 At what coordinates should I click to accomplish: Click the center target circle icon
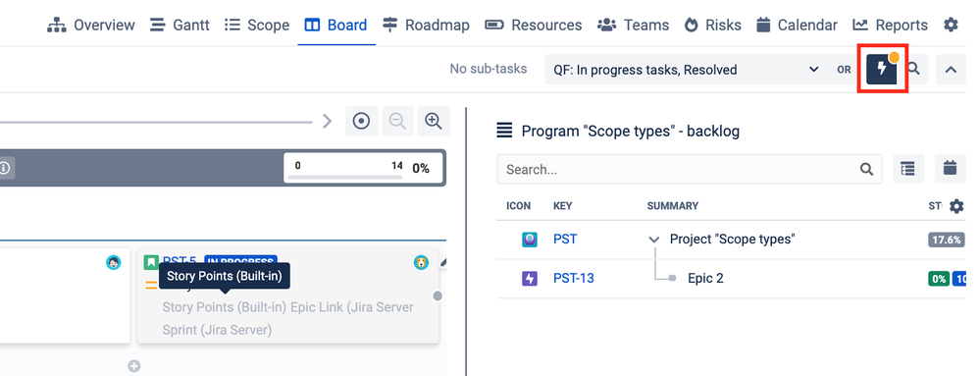362,121
